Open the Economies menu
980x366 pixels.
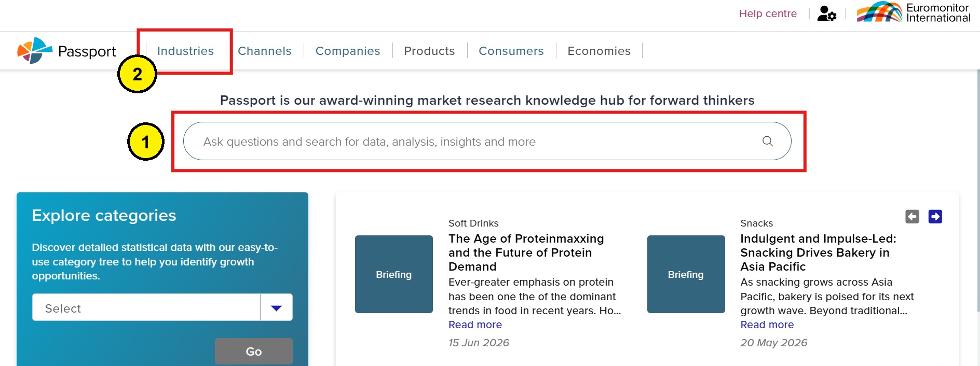[599, 51]
